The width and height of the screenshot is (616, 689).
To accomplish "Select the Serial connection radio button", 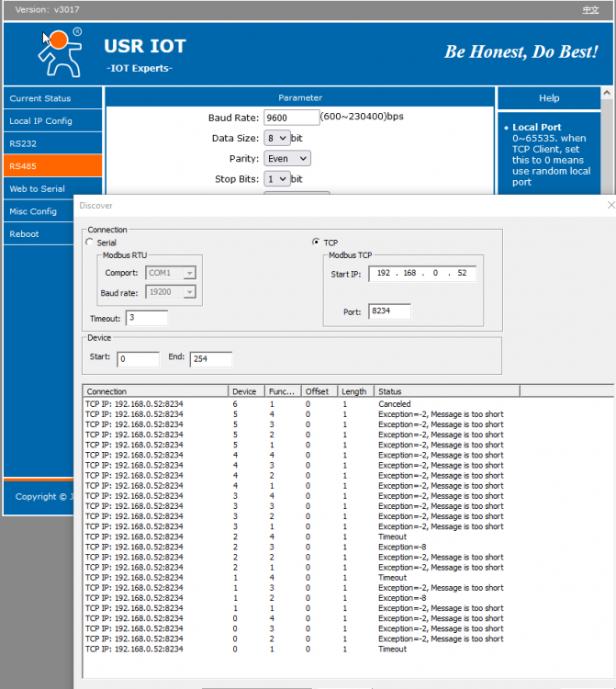I will coord(89,243).
